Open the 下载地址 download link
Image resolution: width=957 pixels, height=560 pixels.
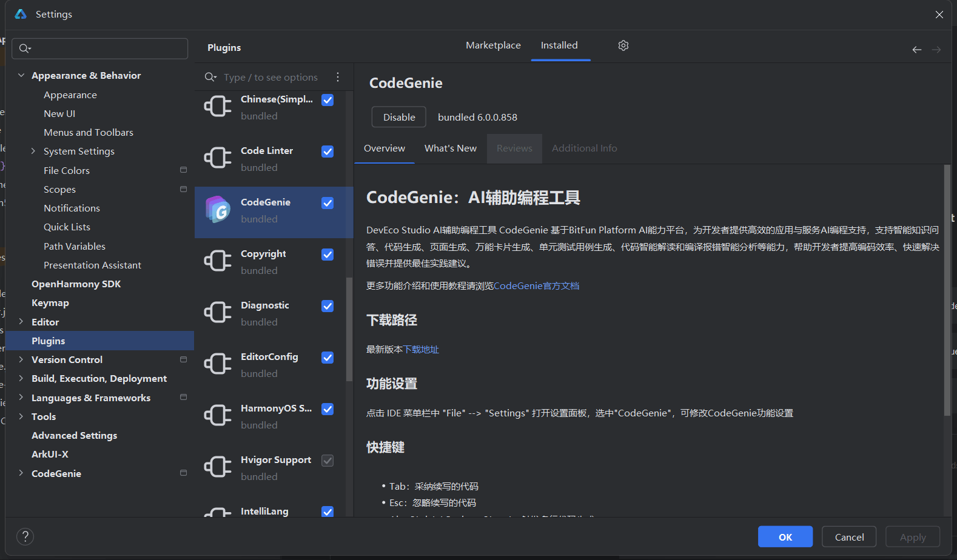click(421, 350)
